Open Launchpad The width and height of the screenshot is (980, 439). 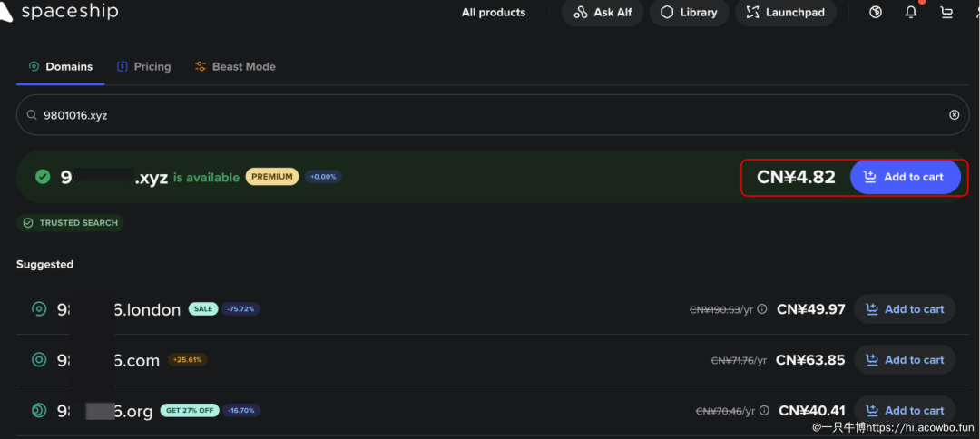pyautogui.click(x=786, y=13)
